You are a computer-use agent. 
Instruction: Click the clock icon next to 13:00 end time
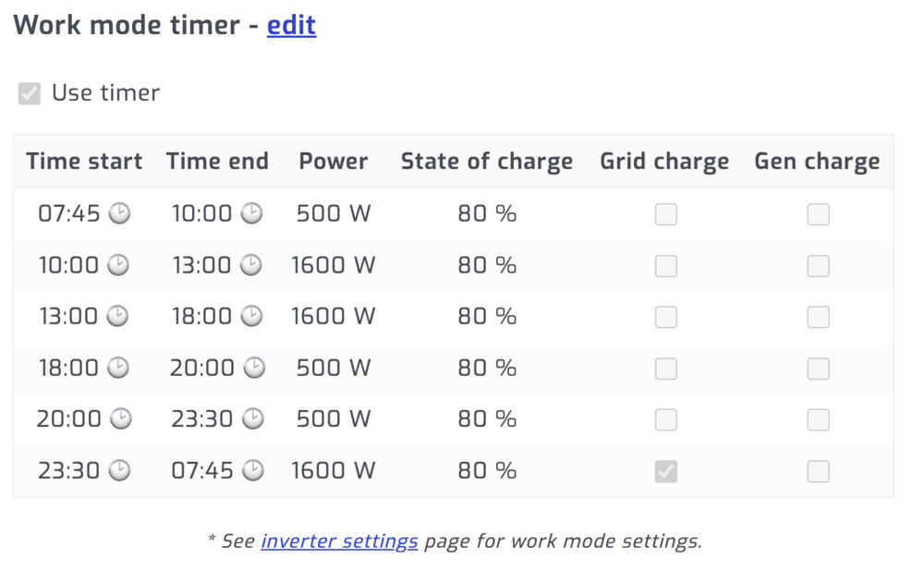pos(251,266)
